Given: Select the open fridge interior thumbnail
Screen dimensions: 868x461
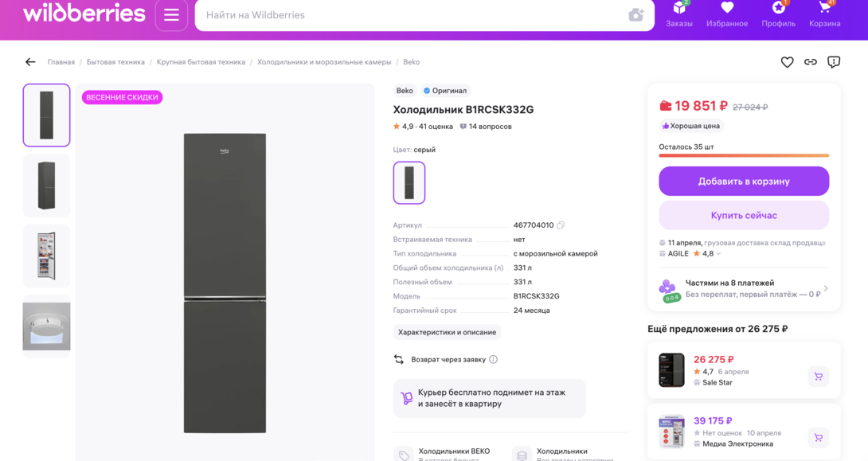Looking at the screenshot, I should 46,256.
